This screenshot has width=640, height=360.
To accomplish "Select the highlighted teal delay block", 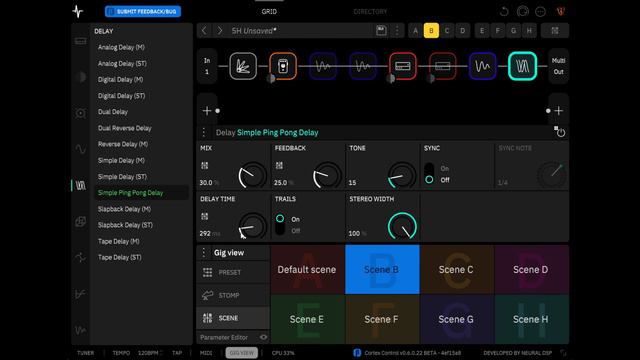I will coord(522,66).
